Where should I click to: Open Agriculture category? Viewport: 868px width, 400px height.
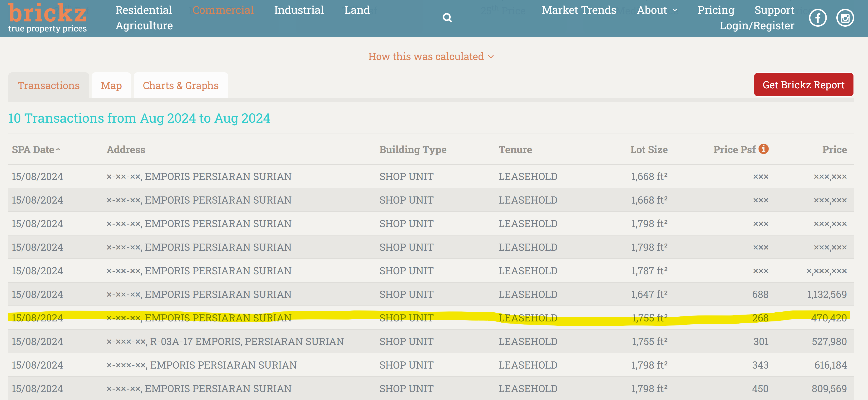click(x=144, y=26)
